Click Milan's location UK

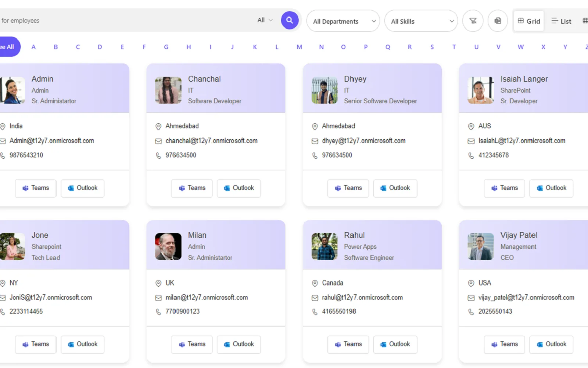pyautogui.click(x=170, y=283)
